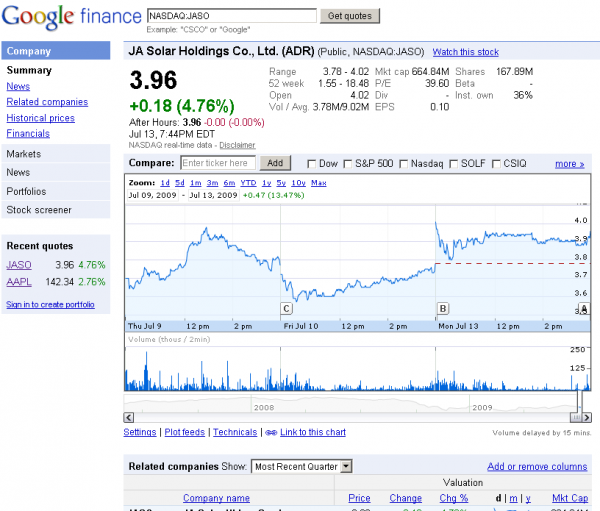
Task: Click the chart range slider handle
Action: click(576, 417)
